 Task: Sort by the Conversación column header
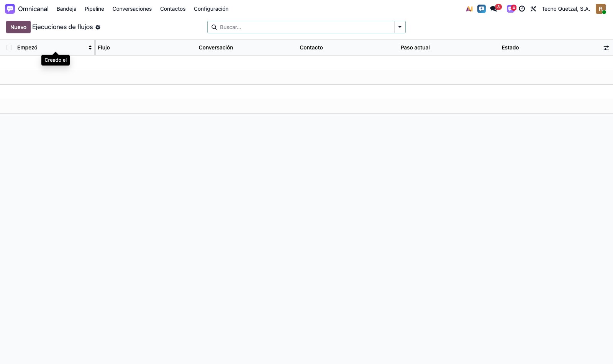[x=216, y=48]
